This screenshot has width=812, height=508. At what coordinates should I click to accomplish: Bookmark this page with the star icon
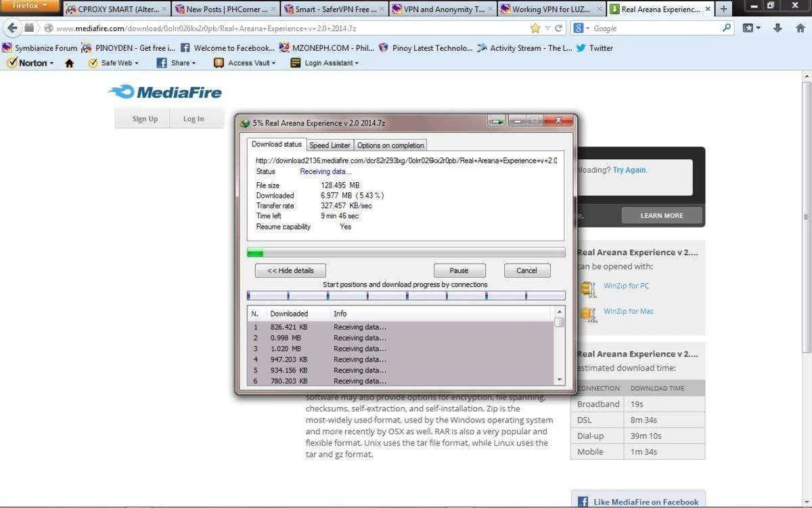tap(535, 28)
